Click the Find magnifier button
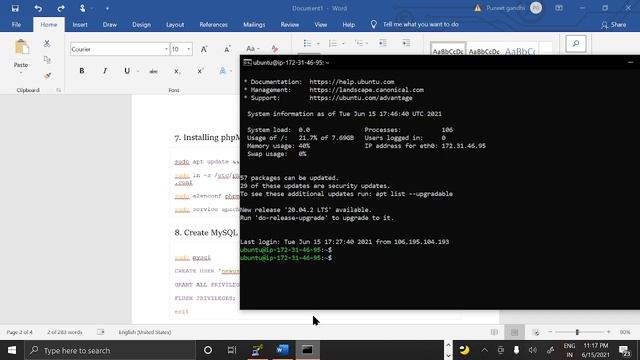Screen dimensions: 640x360 pos(576,44)
